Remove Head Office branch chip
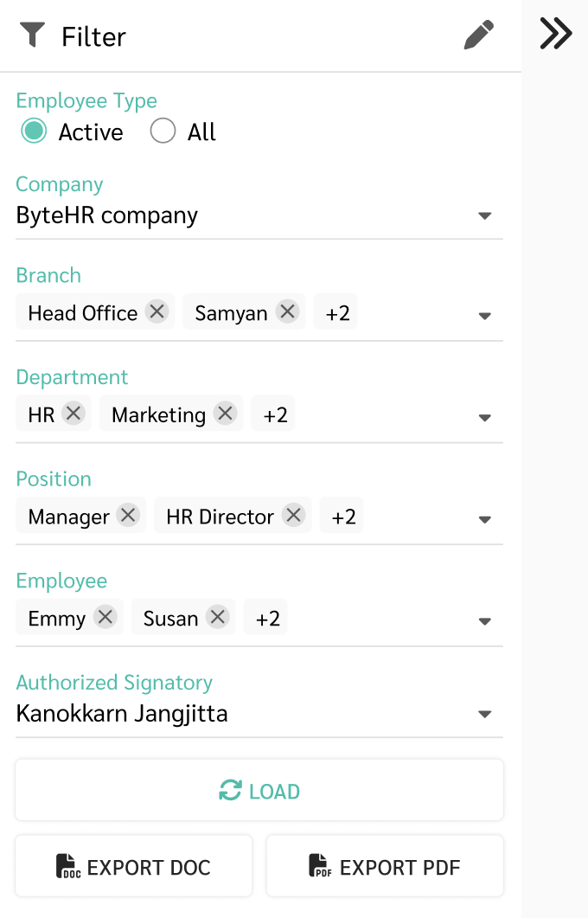Viewport: 588px width, 918px height. tap(157, 311)
